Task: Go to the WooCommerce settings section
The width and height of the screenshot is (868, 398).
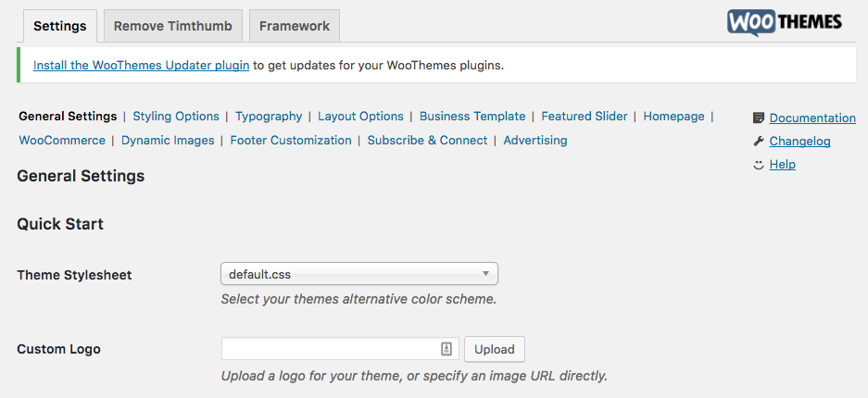Action: [62, 141]
